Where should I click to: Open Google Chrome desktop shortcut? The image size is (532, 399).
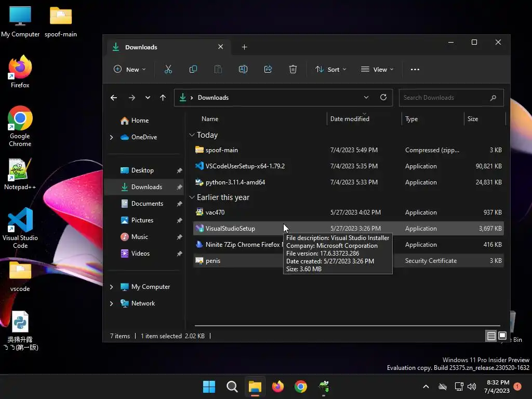[20, 126]
